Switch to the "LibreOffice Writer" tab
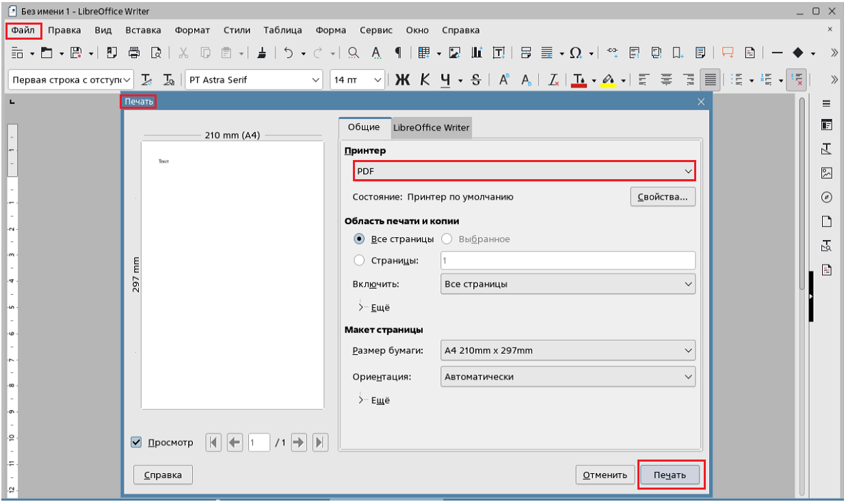Viewport: 846px width, 504px height. click(x=432, y=128)
